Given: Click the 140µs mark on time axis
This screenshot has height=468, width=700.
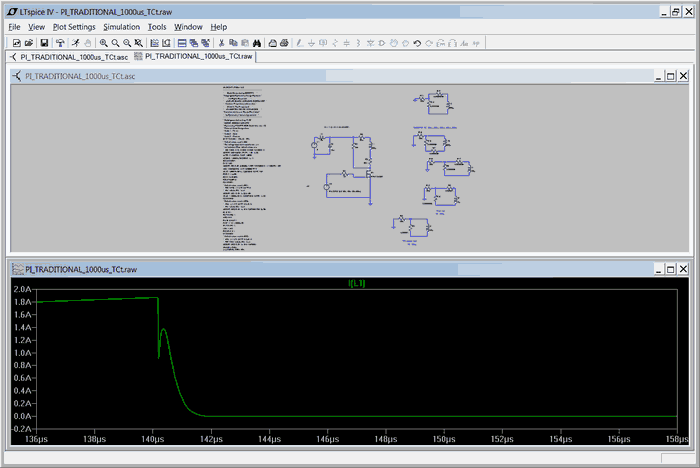Looking at the screenshot, I should [152, 438].
